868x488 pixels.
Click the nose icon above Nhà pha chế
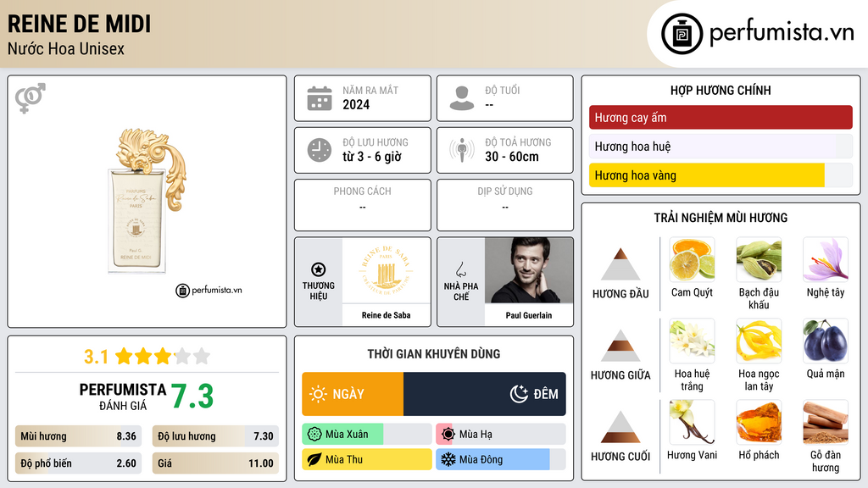460,269
